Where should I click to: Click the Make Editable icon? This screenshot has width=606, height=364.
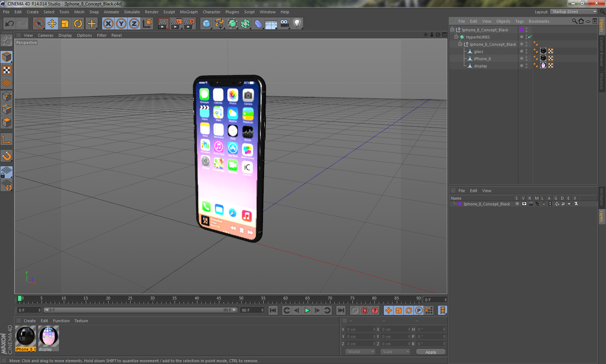click(x=6, y=40)
